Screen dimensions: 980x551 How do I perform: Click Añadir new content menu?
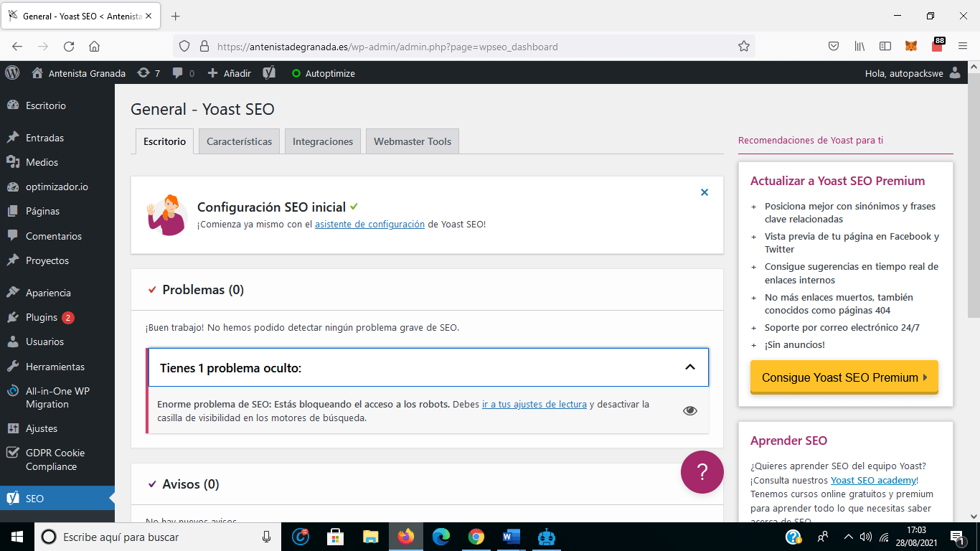pos(230,73)
